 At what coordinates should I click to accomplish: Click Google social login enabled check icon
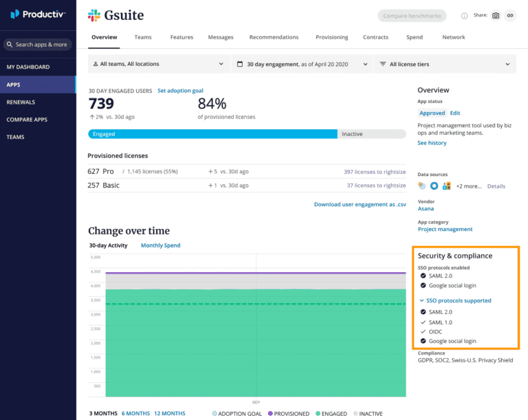423,285
